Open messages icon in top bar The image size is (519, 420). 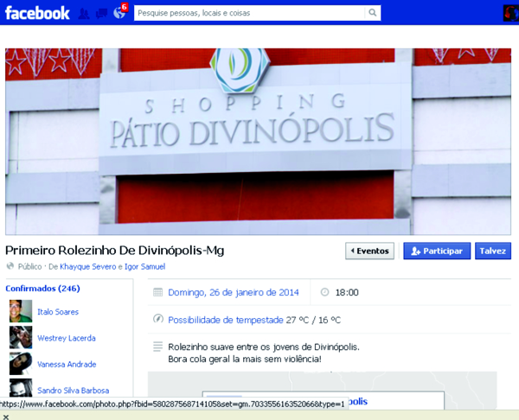click(x=101, y=14)
